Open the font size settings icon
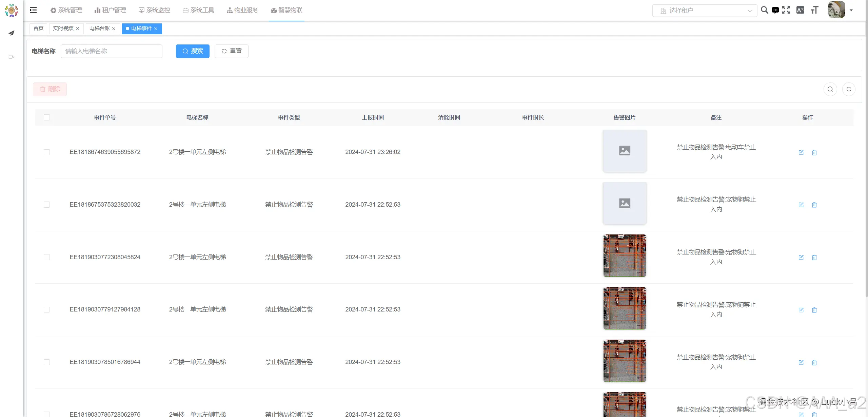 pos(814,10)
